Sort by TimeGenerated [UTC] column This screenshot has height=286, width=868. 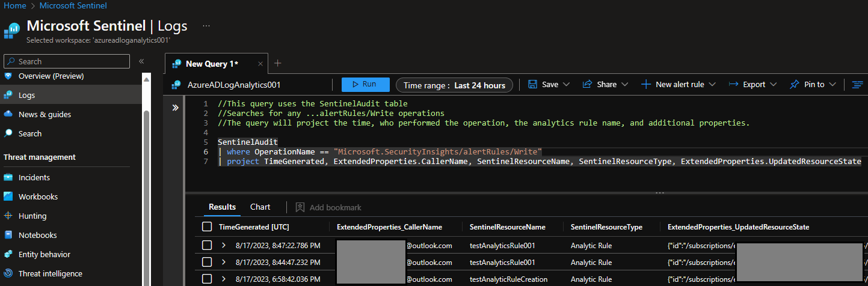(253, 227)
